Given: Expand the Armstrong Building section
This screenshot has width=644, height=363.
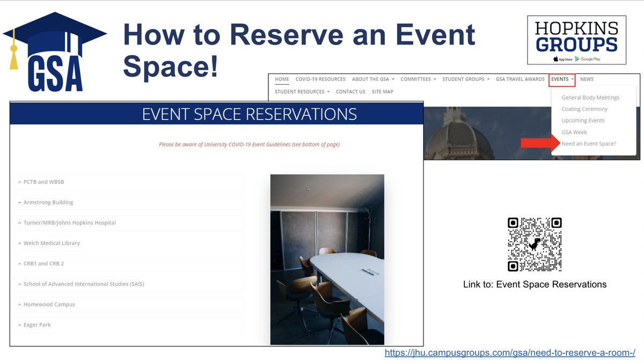Looking at the screenshot, I should (129, 202).
